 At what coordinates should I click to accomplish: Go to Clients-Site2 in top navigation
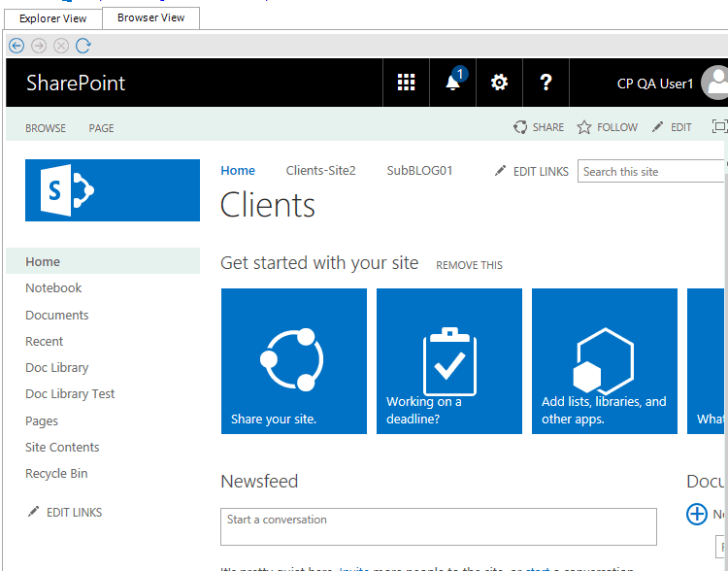[x=320, y=171]
